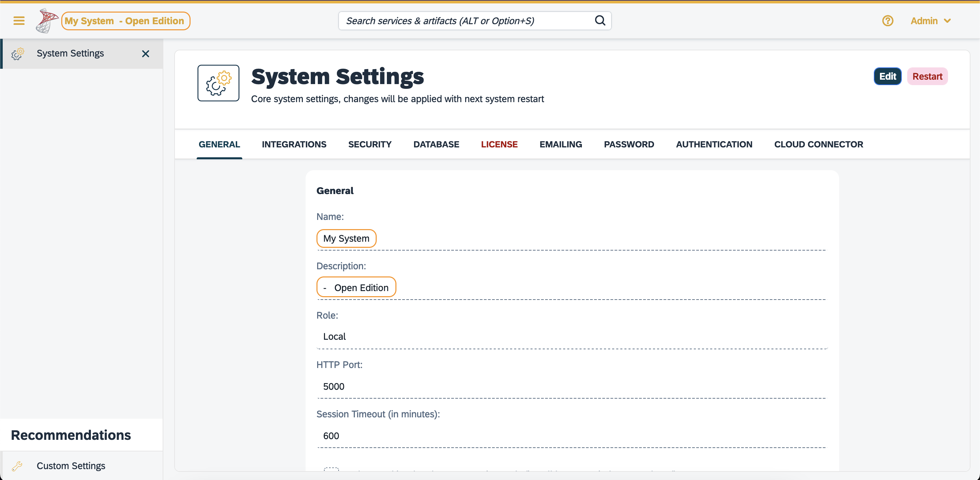
Task: View the CLOUD CONNECTOR tab
Action: click(x=818, y=144)
